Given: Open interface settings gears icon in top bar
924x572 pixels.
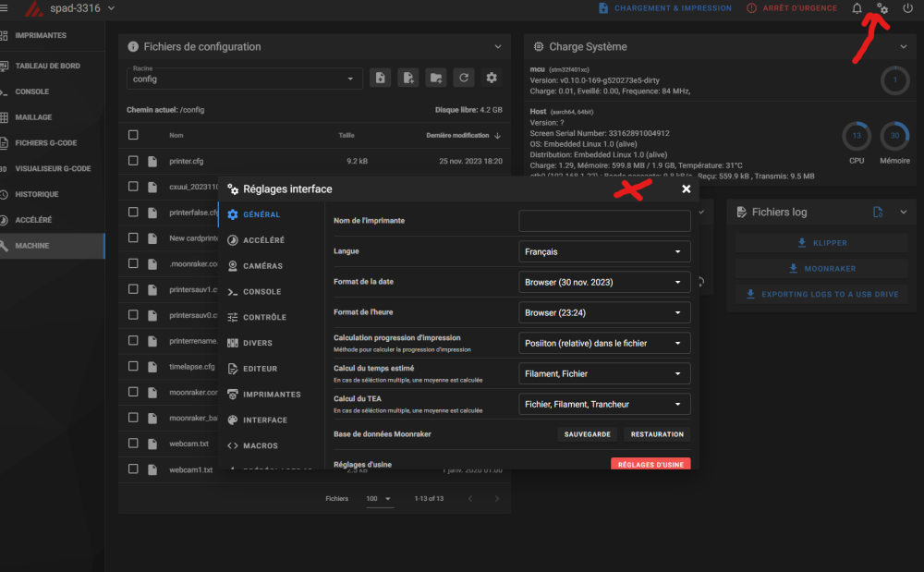Looking at the screenshot, I should 882,8.
